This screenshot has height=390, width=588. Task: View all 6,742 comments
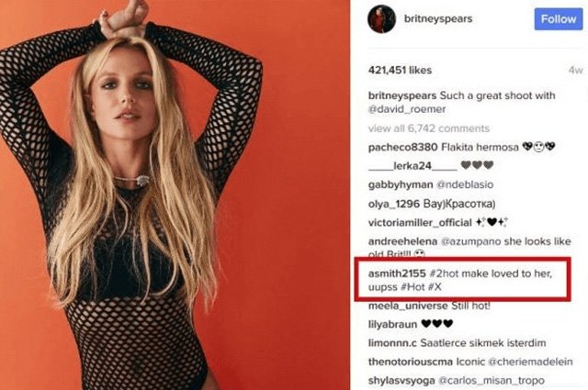(429, 128)
